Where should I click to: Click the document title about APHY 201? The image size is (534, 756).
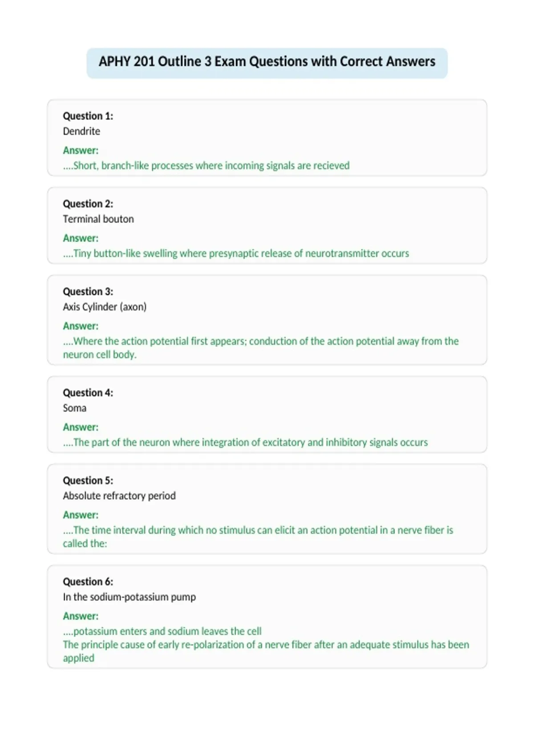click(x=267, y=61)
